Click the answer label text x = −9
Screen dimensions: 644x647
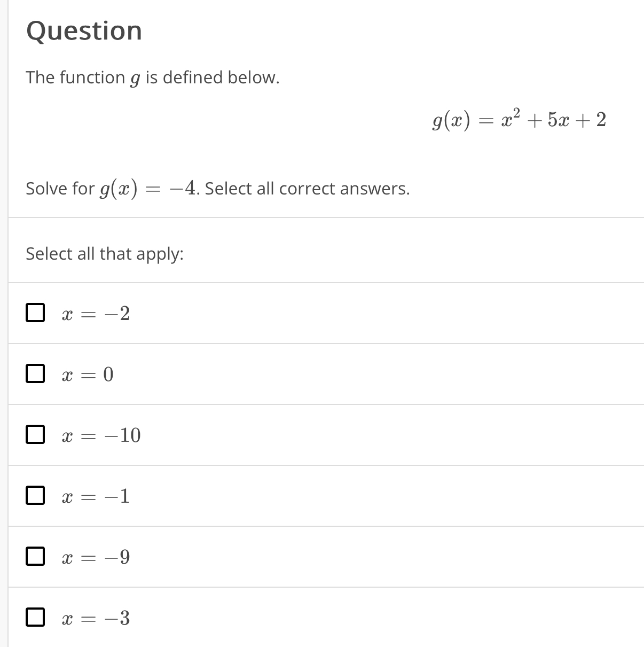96,557
